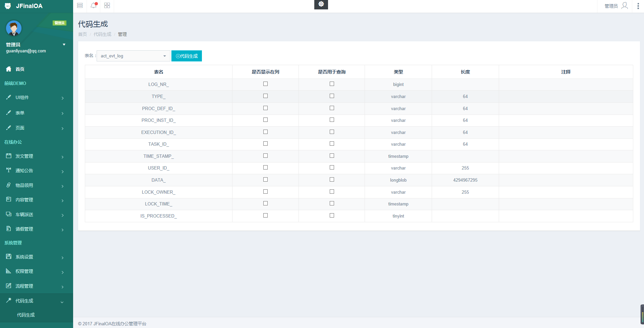Click guanliyuan@qq.com email text
The height and width of the screenshot is (328, 644).
point(26,51)
